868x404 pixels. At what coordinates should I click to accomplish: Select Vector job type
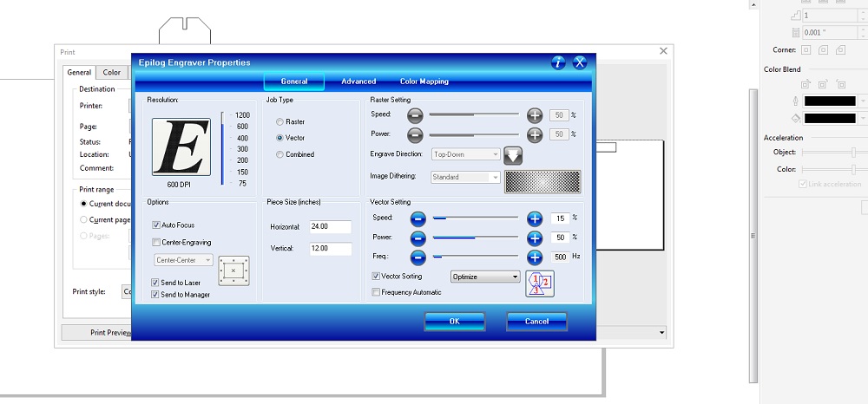point(279,138)
